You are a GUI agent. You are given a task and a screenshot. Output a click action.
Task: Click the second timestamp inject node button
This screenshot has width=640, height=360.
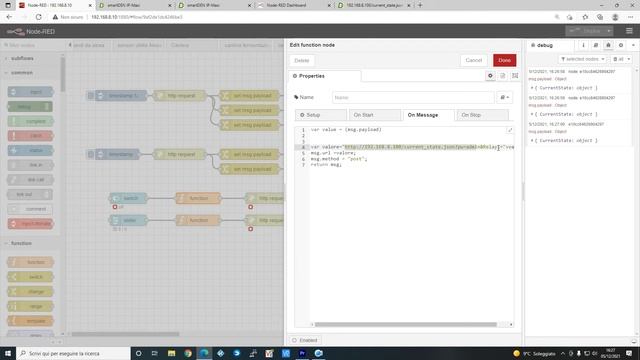[91, 154]
